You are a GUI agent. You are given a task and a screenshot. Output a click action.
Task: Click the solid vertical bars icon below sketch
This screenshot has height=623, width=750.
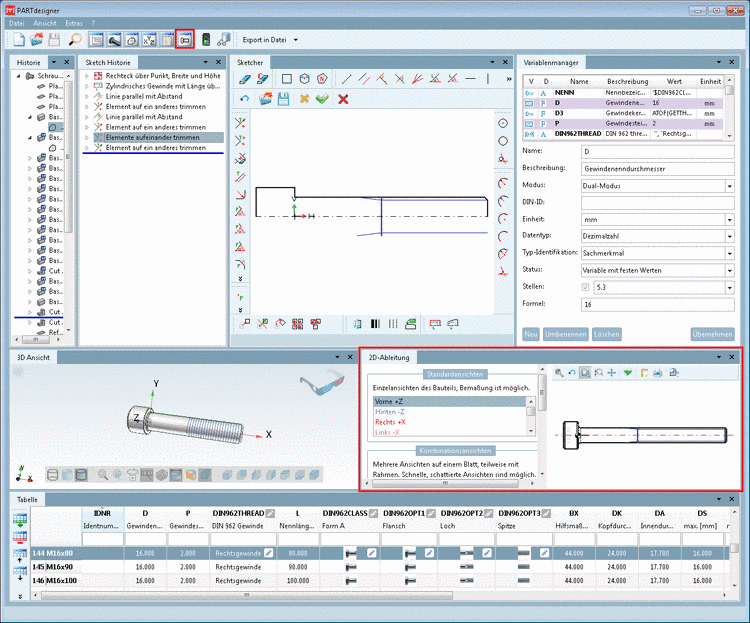375,324
